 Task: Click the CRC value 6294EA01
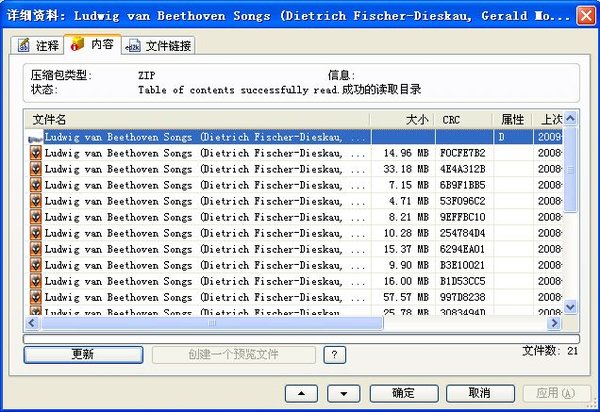[x=462, y=249]
